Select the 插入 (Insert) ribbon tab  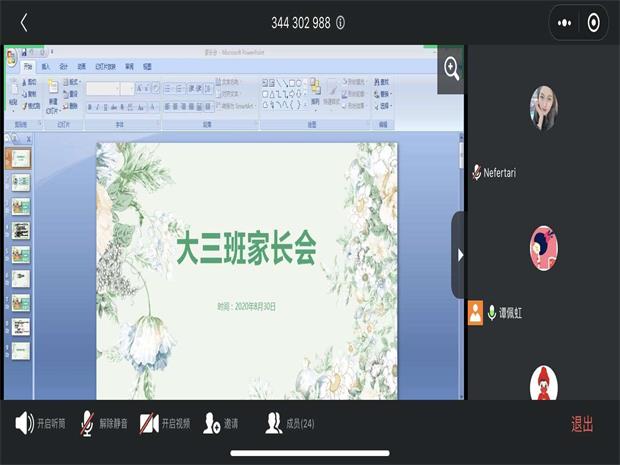tap(46, 66)
